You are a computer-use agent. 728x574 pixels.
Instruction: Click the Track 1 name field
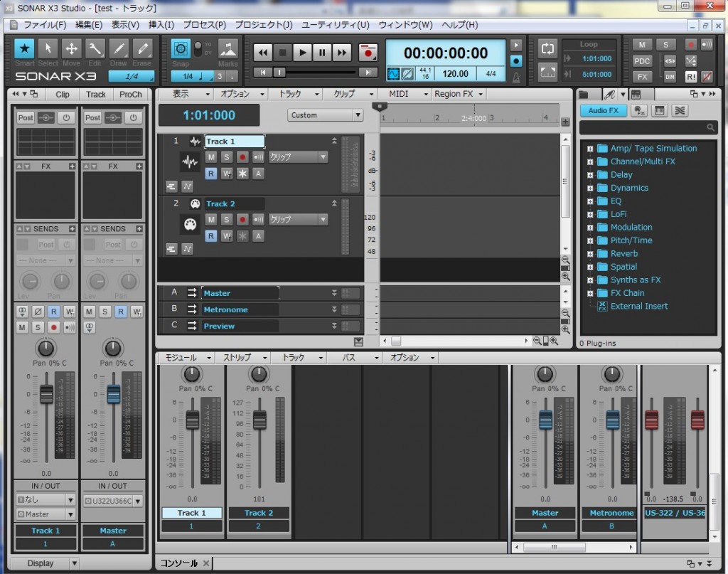point(235,141)
